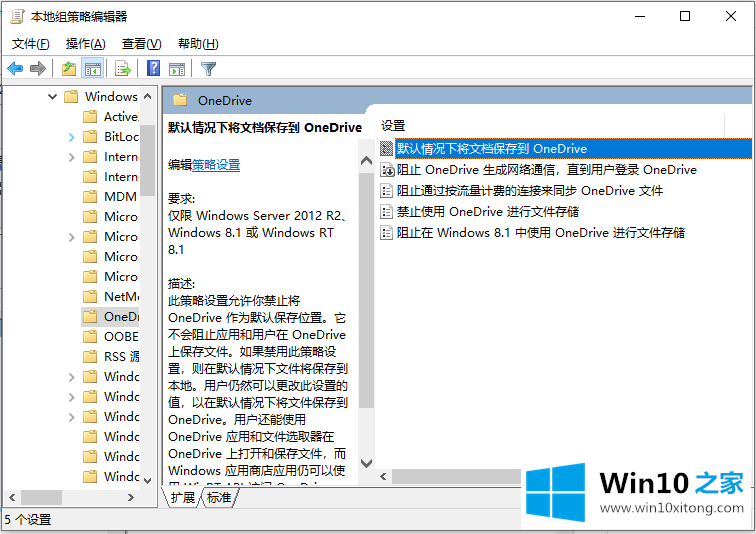Expand the BitLoc tree node

[71, 137]
